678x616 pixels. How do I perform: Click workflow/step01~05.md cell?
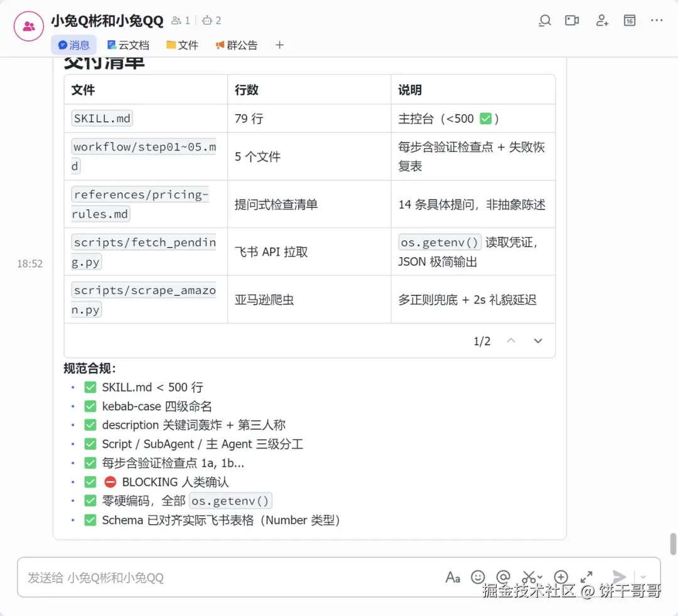[x=145, y=156]
